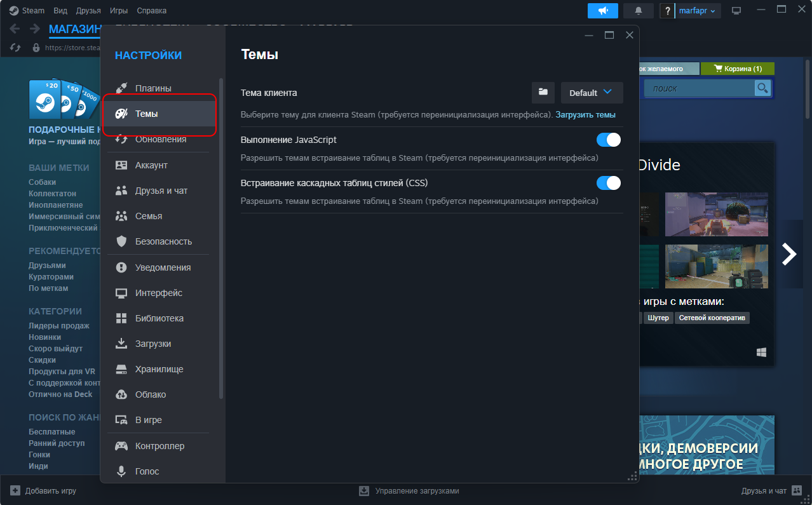Open themes folder button
Viewport: 812px width, 505px height.
click(543, 93)
